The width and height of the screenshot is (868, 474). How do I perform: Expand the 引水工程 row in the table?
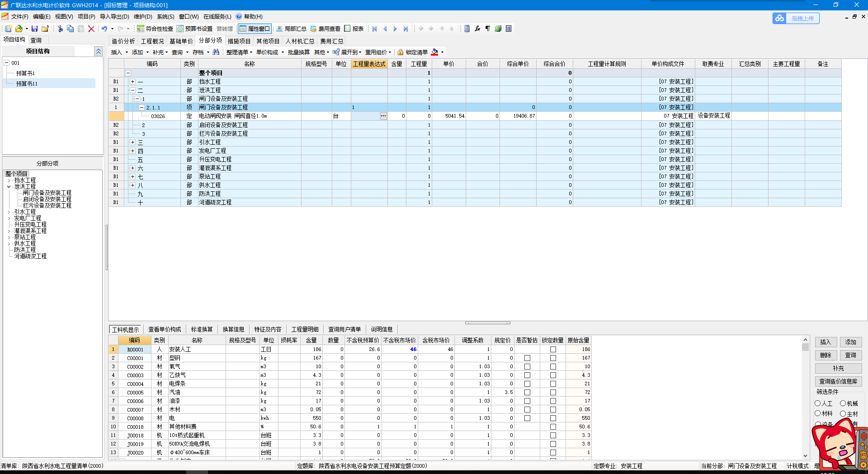132,142
